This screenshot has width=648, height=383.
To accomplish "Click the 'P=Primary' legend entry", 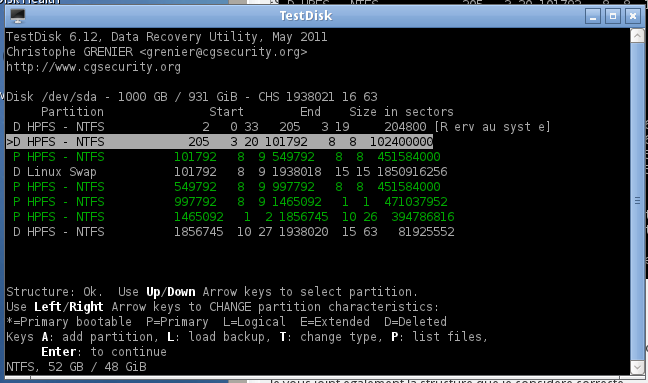I will (x=177, y=322).
